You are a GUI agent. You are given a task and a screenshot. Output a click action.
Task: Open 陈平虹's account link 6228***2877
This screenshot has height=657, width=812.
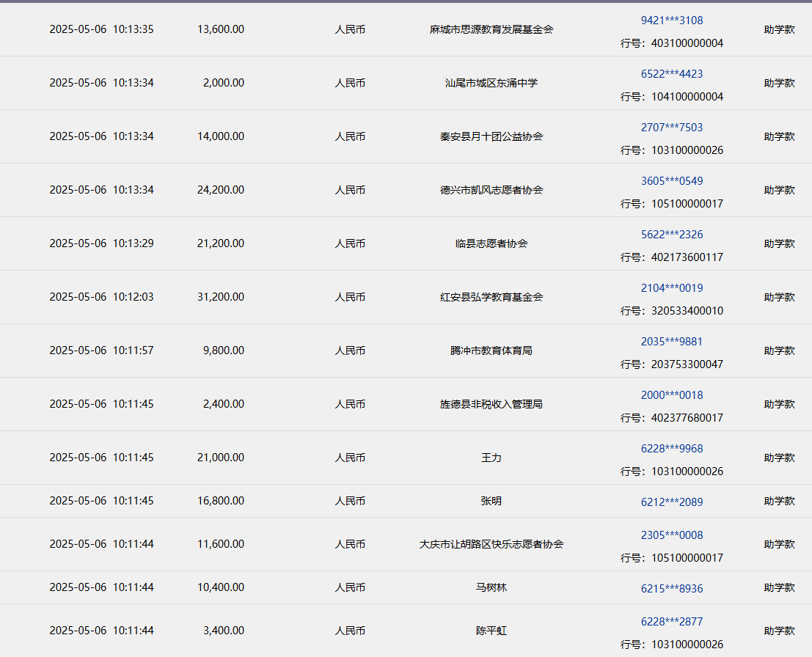click(671, 622)
